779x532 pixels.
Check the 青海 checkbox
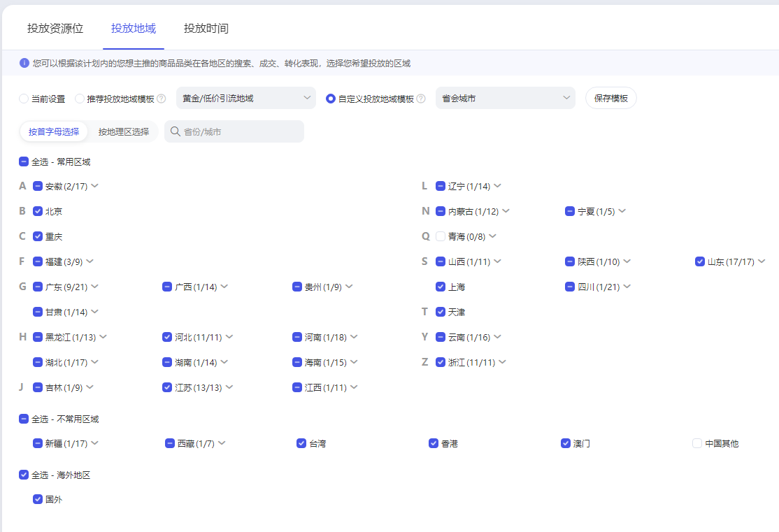point(441,236)
